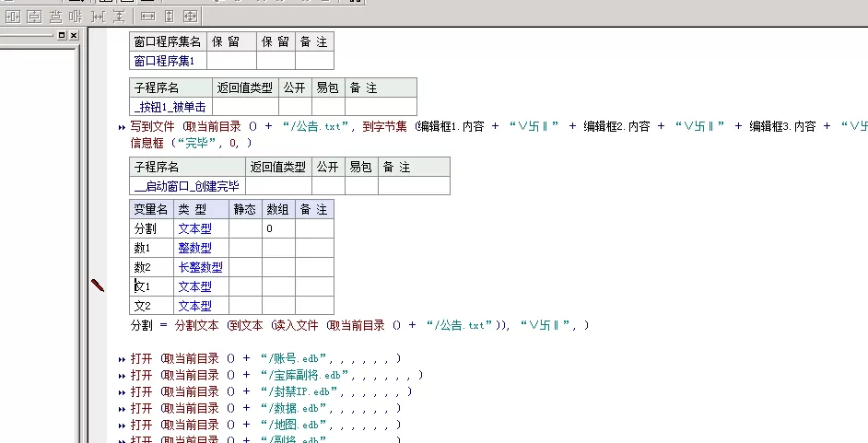Click the make same width icon

(x=147, y=17)
